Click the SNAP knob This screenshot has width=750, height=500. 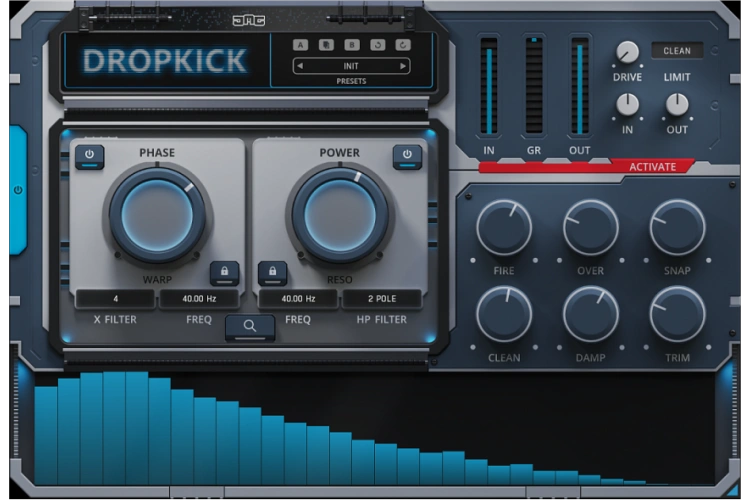[x=677, y=228]
